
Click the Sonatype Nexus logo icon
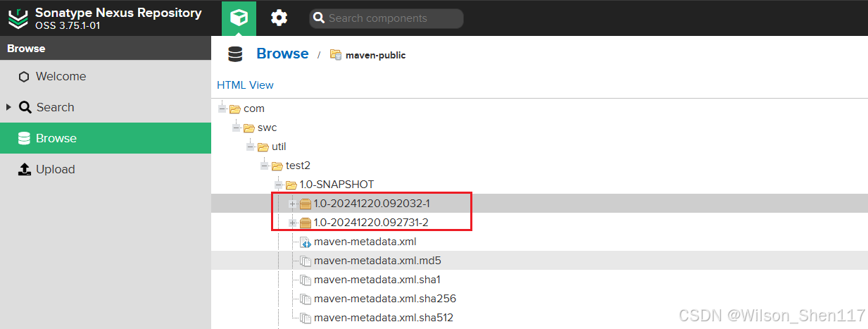coord(18,18)
